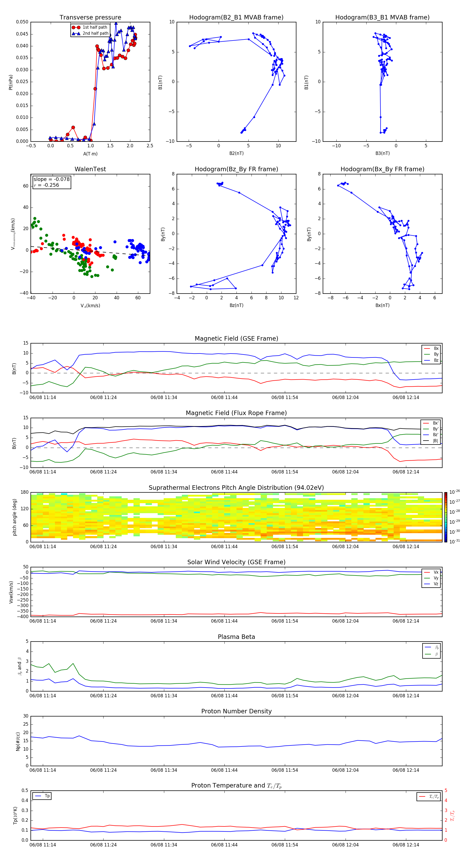This screenshot has height=868, width=473.
Task: Click 'Hodogram(Bx_By FR frame)' title
Action: point(382,169)
